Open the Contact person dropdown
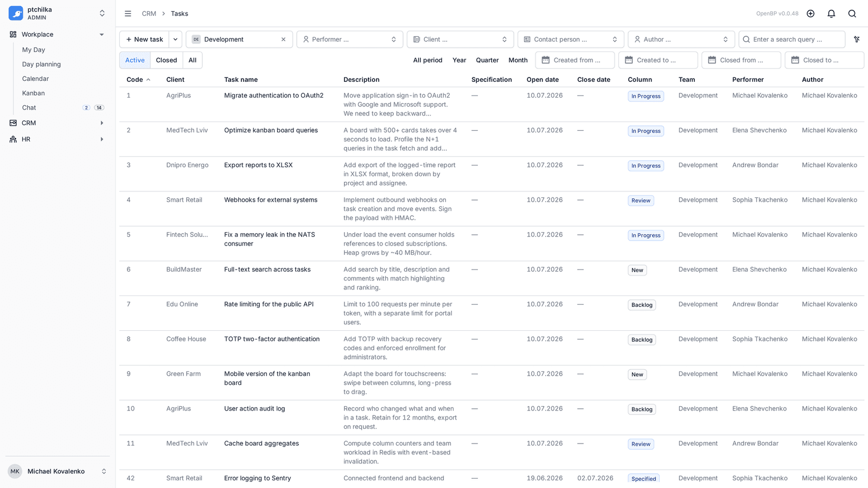The image size is (868, 488). click(571, 39)
